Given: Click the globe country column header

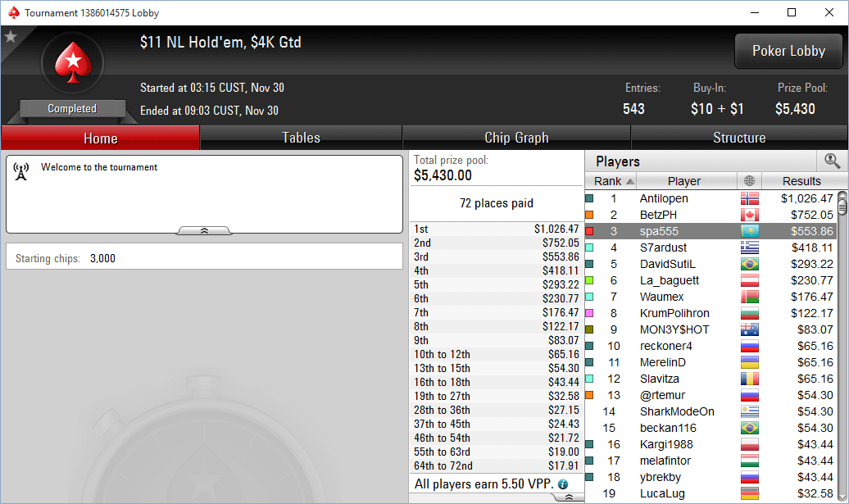Looking at the screenshot, I should [749, 181].
